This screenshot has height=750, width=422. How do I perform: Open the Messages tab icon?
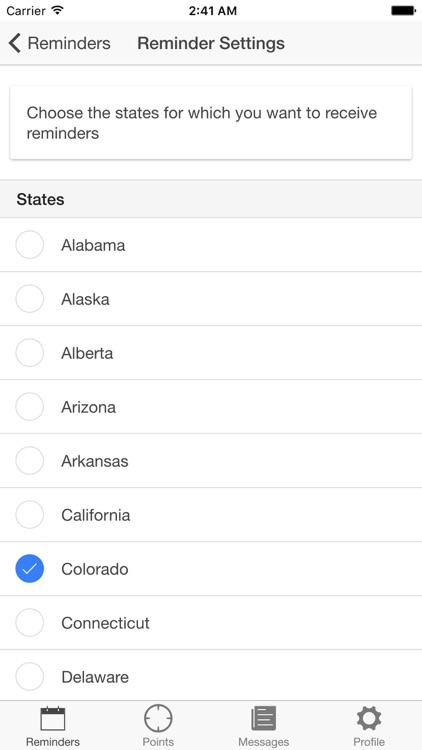tap(264, 719)
